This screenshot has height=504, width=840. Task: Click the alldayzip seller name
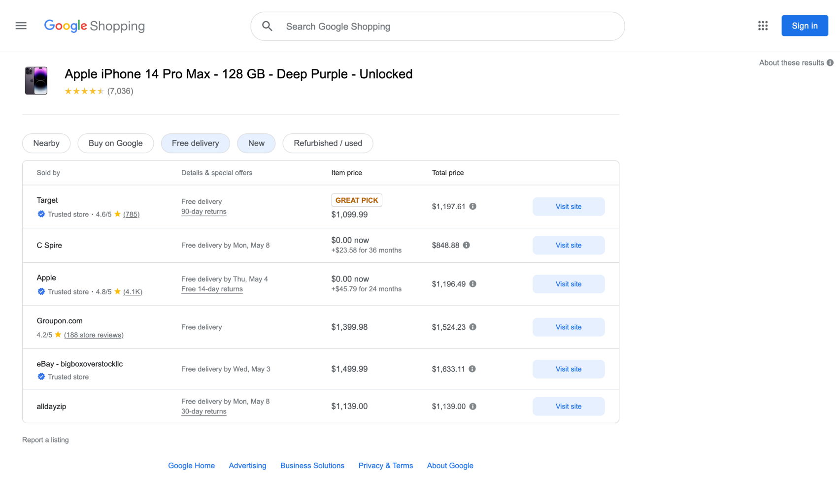[51, 407]
